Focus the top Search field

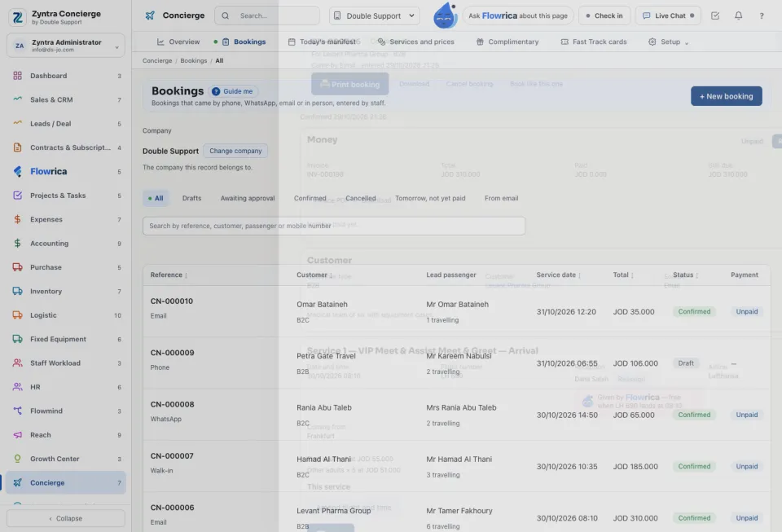[267, 15]
